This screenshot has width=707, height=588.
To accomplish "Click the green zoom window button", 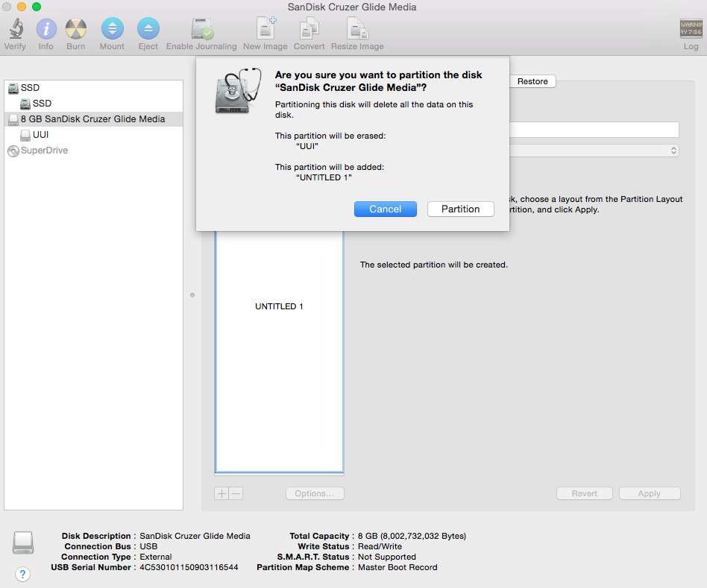I will (x=37, y=7).
